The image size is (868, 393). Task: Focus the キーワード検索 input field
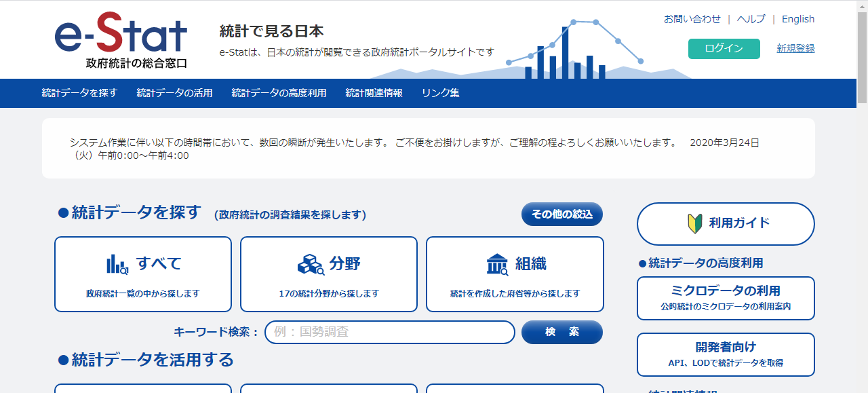click(x=389, y=332)
